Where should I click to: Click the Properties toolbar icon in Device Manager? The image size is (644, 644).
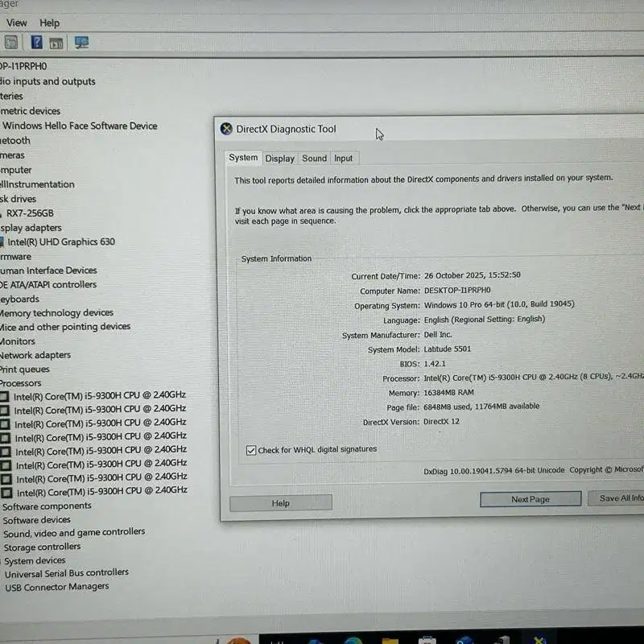coord(11,41)
